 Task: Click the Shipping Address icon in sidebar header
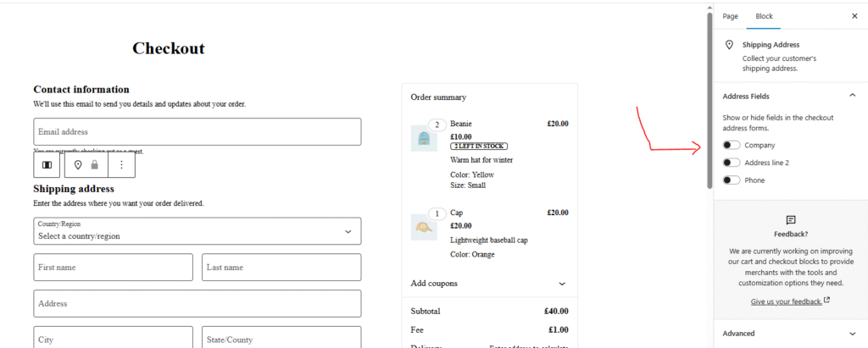point(728,46)
